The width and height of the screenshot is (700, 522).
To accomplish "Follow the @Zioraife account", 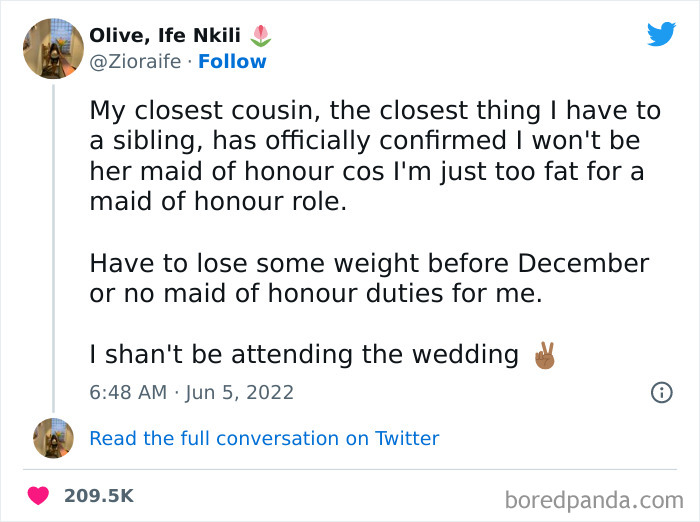I will 232,61.
